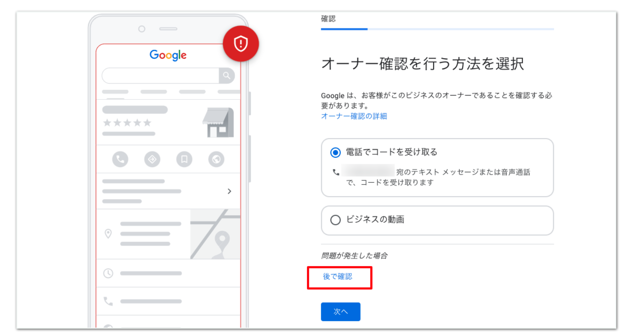Click the bookmark save circle icon

pos(184,159)
